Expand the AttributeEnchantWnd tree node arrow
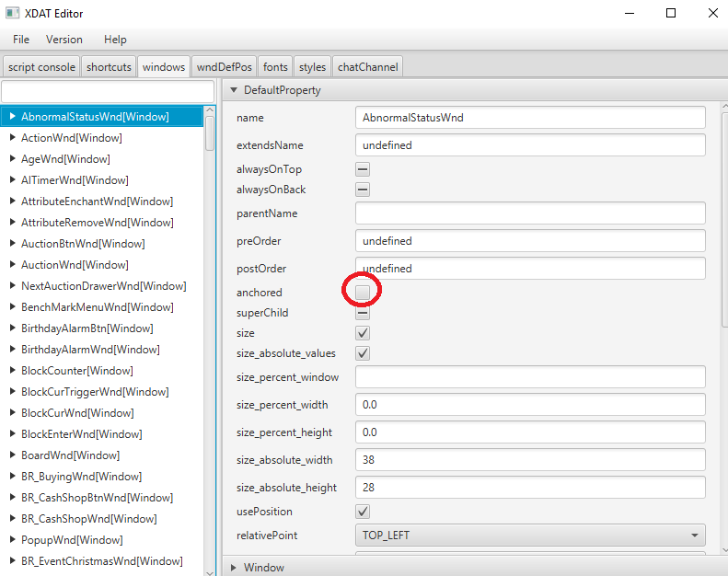This screenshot has height=576, width=728. [x=13, y=201]
